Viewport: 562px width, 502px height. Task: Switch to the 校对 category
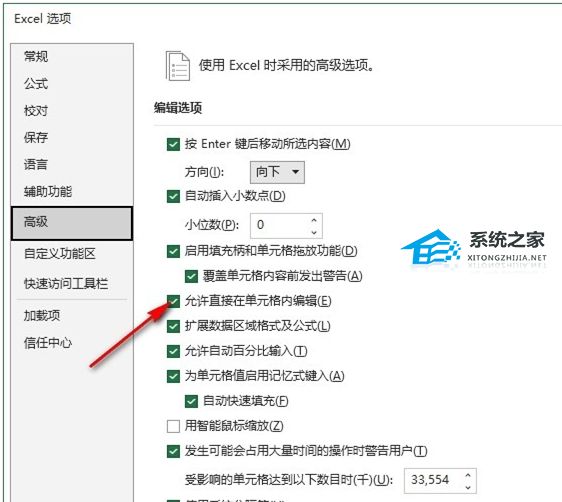(x=35, y=111)
